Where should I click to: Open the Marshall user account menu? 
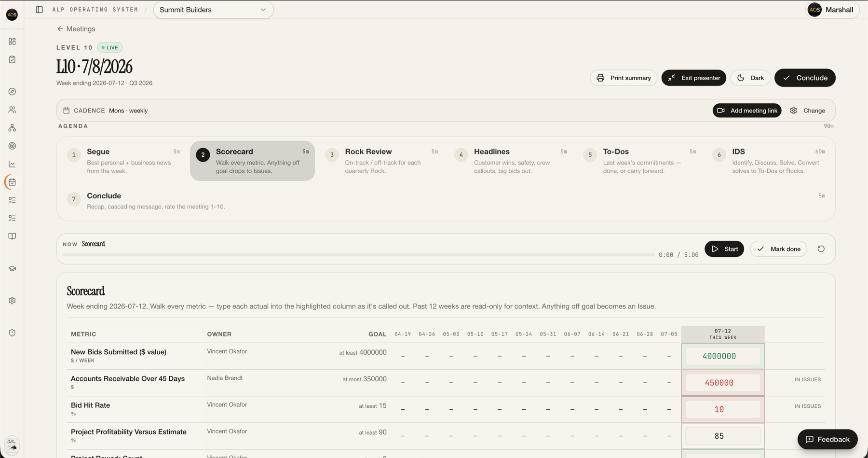coord(832,10)
